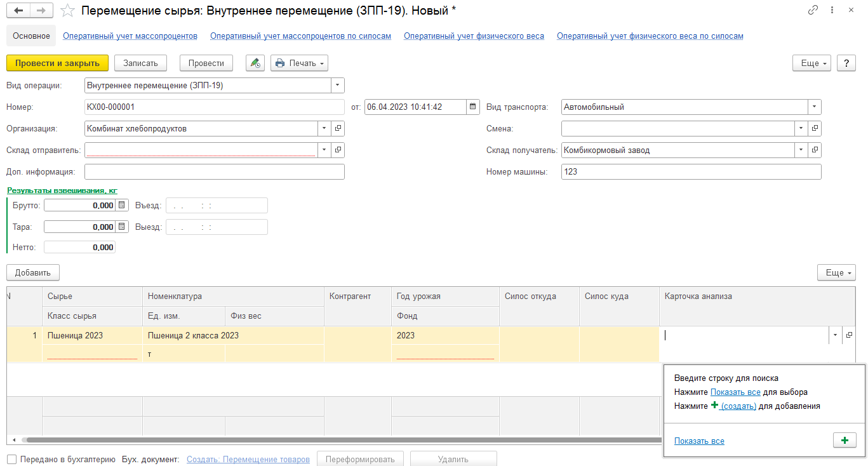
Task: Expand the Склад получатель dropdown
Action: point(802,150)
